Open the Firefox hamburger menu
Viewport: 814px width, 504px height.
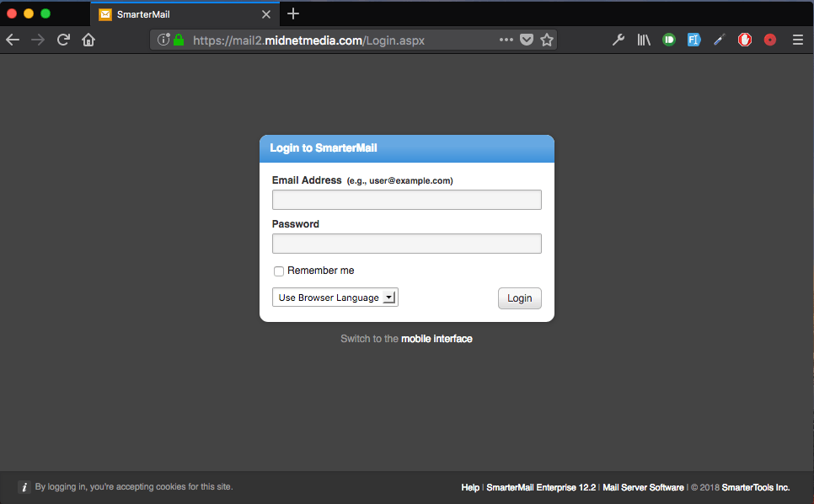797,40
